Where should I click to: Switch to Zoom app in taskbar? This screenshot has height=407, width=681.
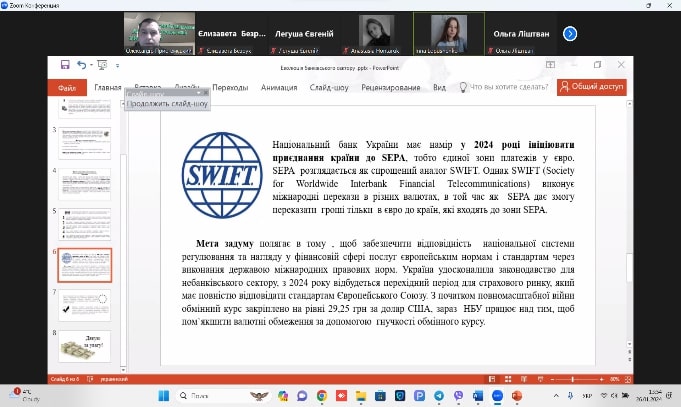(x=497, y=396)
